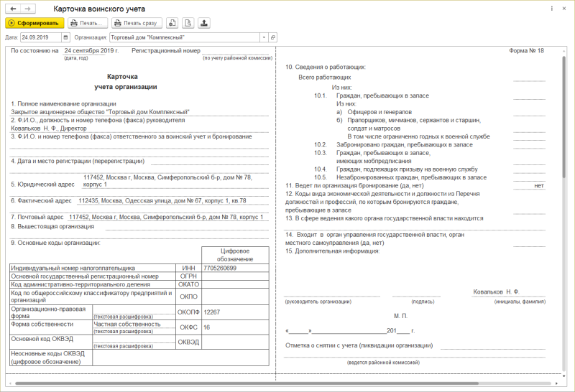Click the "5. Юридический адрес" label

point(42,185)
